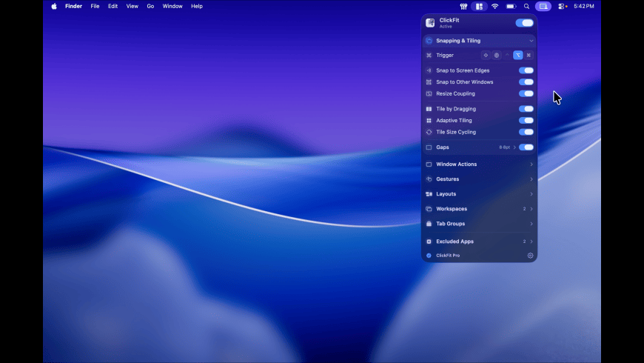Image resolution: width=644 pixels, height=363 pixels.
Task: Click the Snapping & Tiling section icon
Action: (x=429, y=41)
